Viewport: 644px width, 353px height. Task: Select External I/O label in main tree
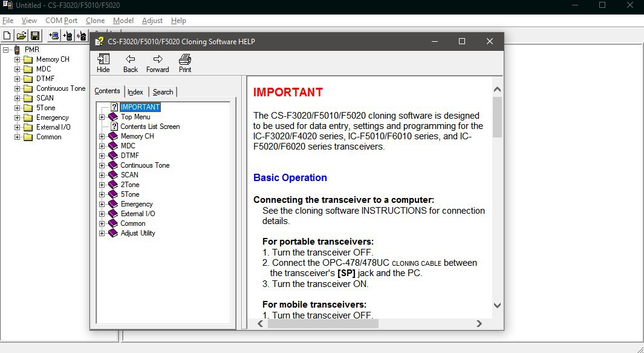click(53, 127)
